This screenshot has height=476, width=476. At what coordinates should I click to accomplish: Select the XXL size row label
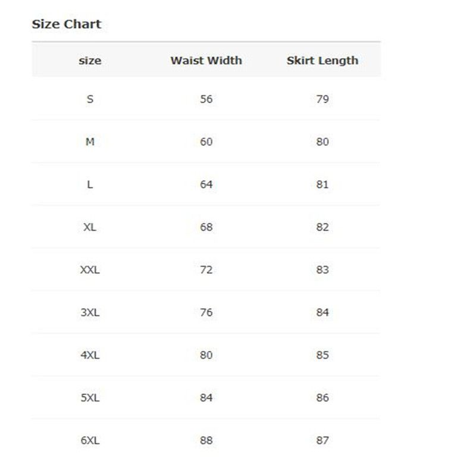click(x=90, y=270)
